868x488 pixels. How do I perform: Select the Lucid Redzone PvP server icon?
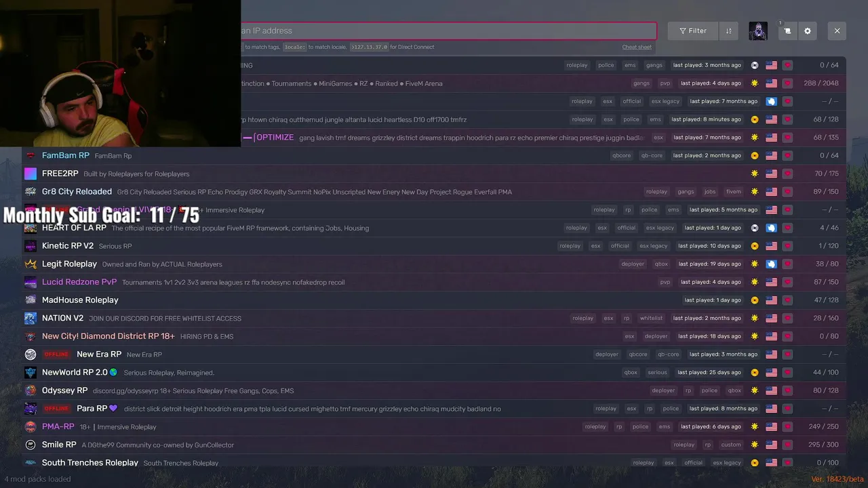pos(31,282)
